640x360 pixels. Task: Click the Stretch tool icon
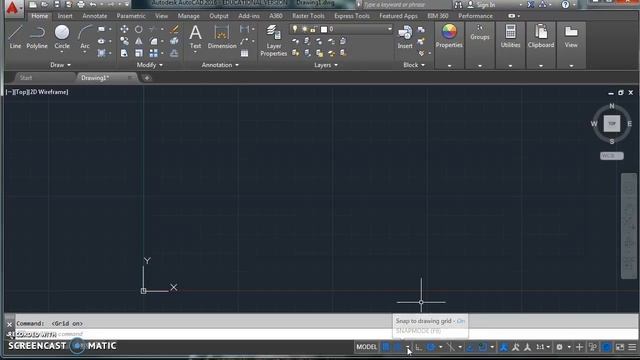pyautogui.click(x=124, y=53)
